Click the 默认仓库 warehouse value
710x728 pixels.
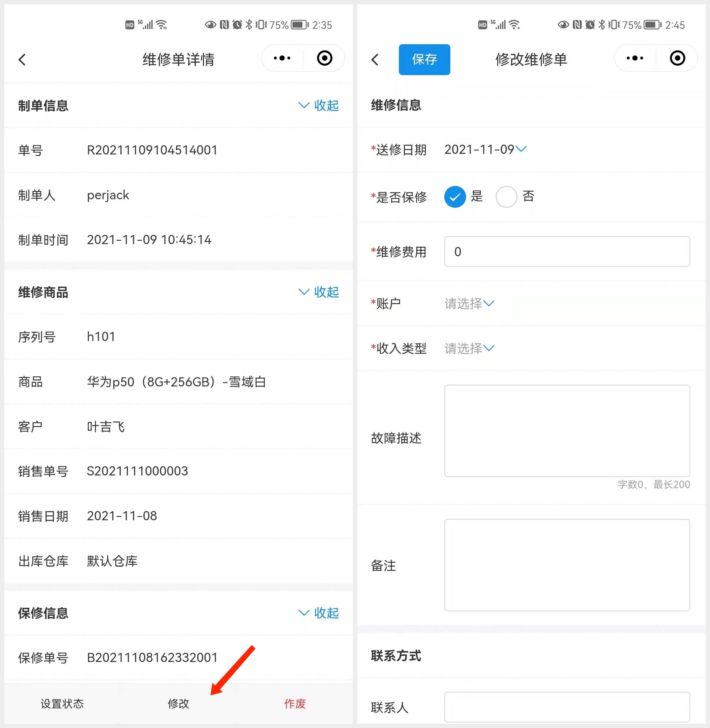112,561
